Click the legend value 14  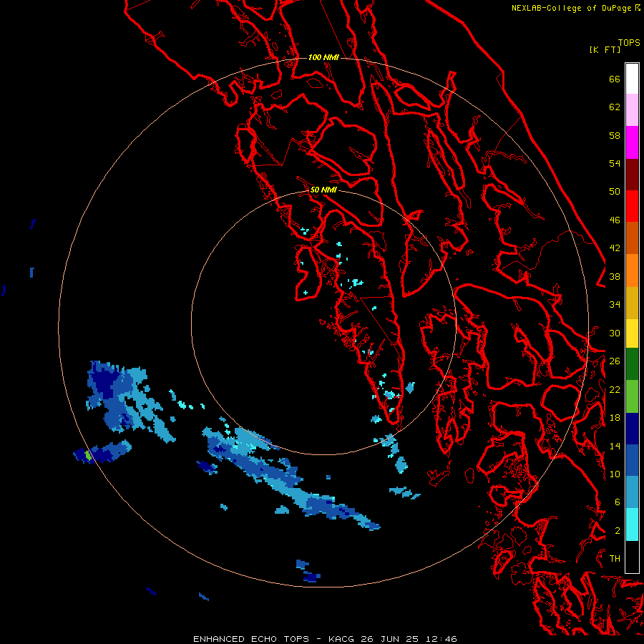(x=615, y=446)
